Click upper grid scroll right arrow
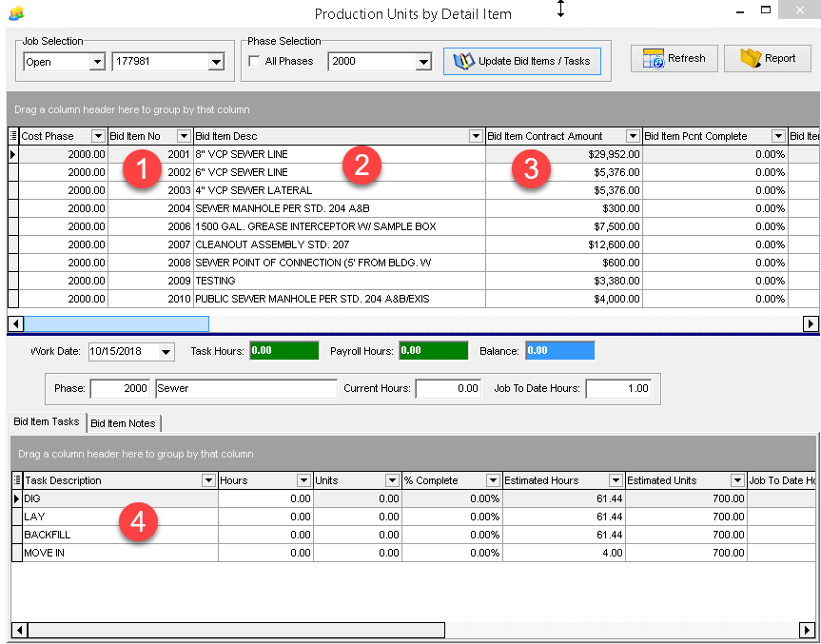Image resolution: width=821 pixels, height=644 pixels. (811, 324)
